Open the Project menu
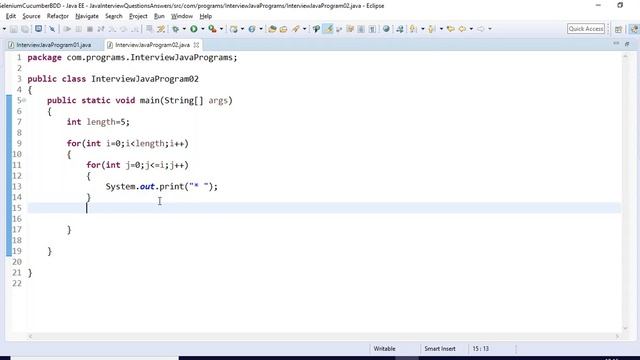640x360 pixels. coord(138,16)
